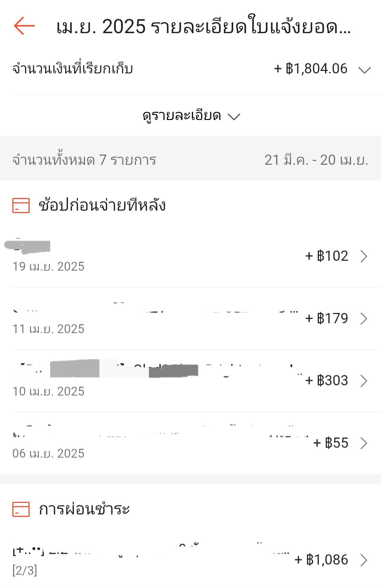Tap the จำนวนเงินที่เรียกเก็บ label
The image size is (381, 588).
(x=73, y=68)
